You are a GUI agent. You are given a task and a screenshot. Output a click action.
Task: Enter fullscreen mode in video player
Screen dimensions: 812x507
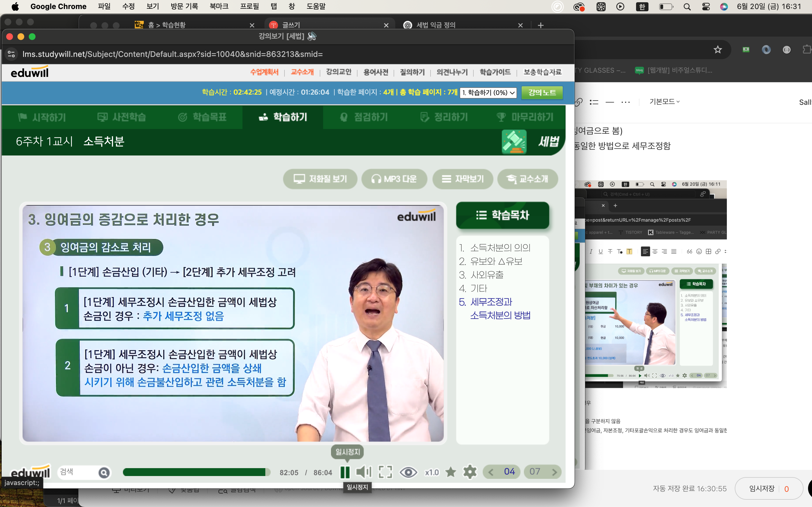click(385, 472)
